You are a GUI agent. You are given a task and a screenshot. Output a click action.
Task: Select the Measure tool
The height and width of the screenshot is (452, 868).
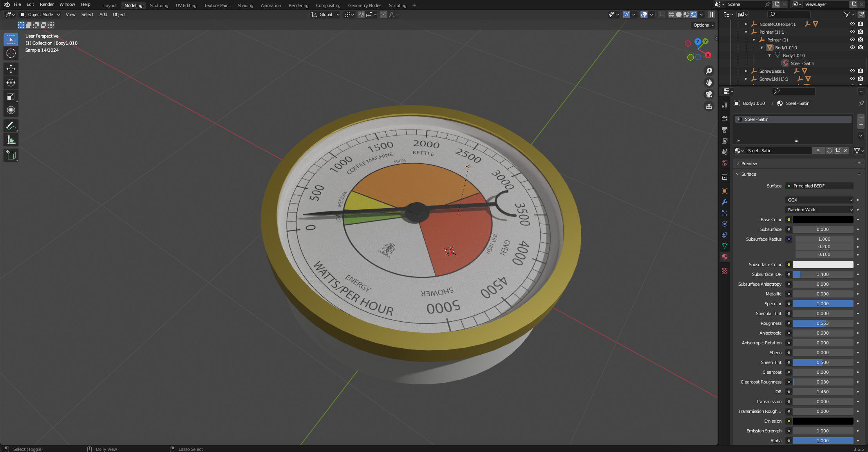[11, 140]
